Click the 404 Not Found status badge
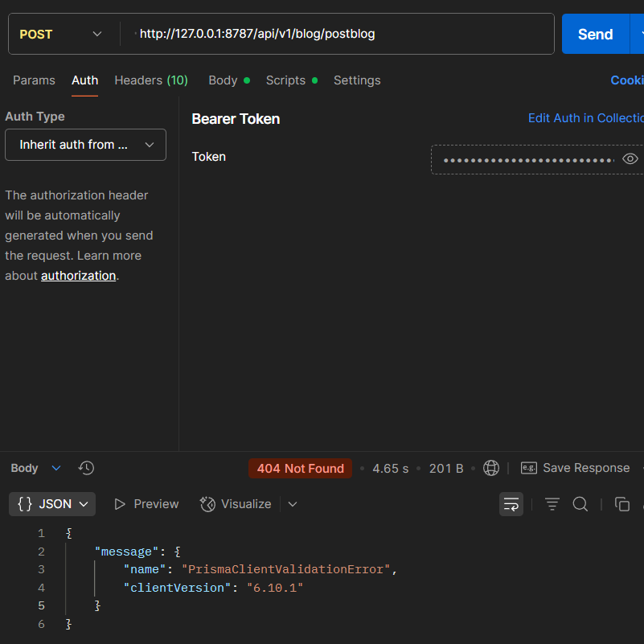644x644 pixels. pyautogui.click(x=300, y=468)
